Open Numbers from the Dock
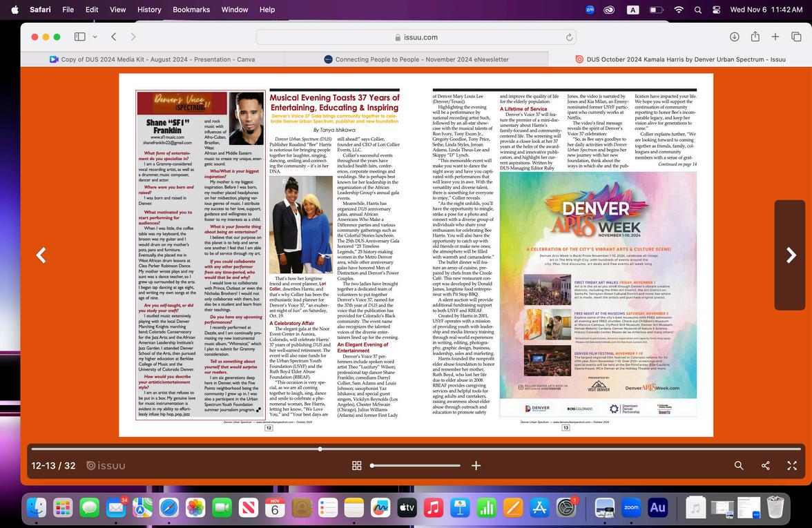The height and width of the screenshot is (528, 812). (486, 508)
